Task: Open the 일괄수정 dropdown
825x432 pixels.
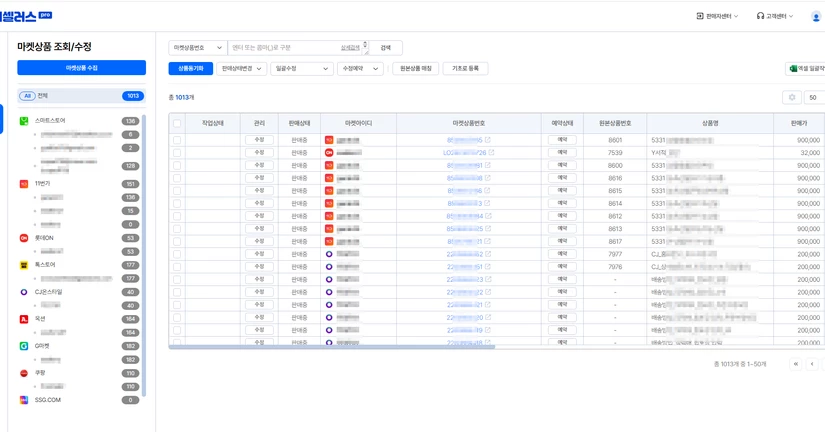Action: (x=301, y=69)
